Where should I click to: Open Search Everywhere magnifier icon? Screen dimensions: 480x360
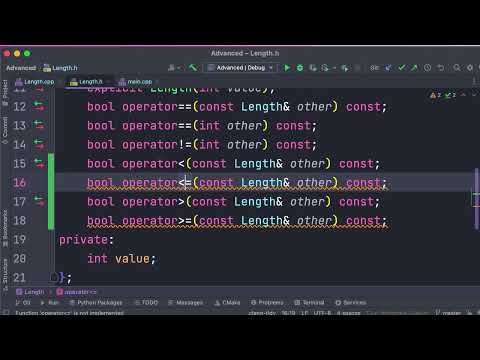(x=456, y=68)
